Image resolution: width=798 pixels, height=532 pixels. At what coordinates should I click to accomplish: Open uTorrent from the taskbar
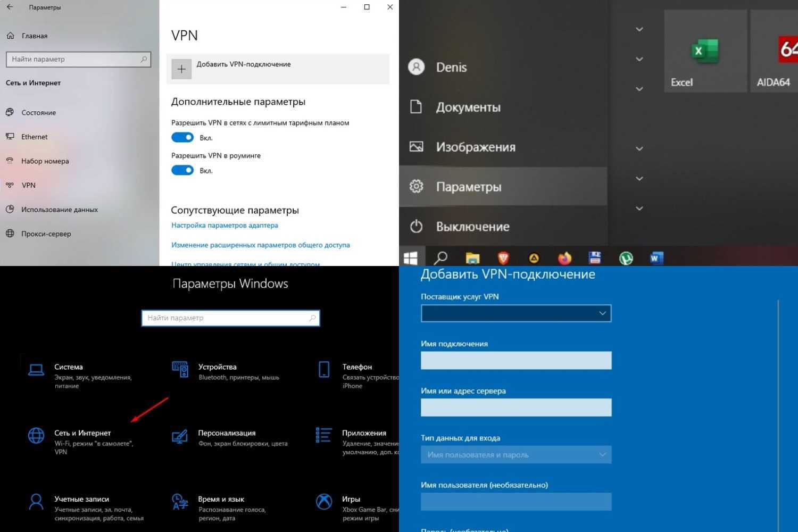[626, 258]
